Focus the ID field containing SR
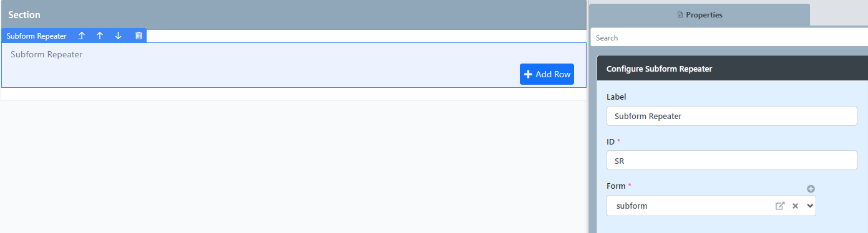The height and width of the screenshot is (233, 868). [x=731, y=160]
